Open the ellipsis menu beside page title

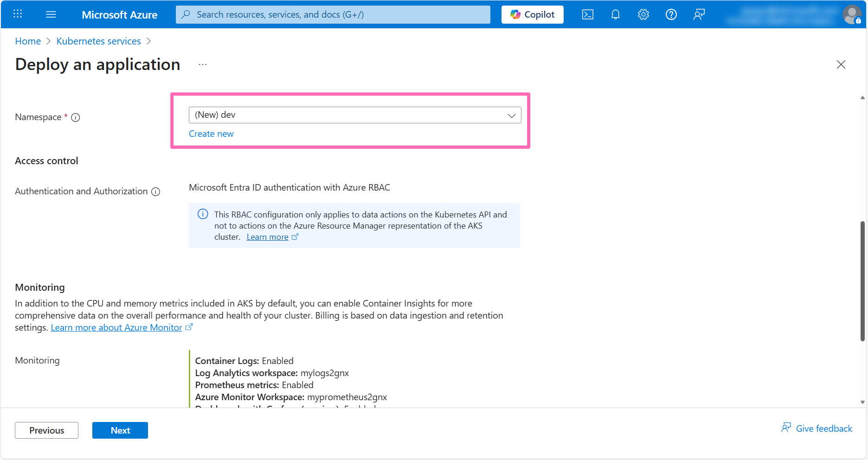pos(203,64)
